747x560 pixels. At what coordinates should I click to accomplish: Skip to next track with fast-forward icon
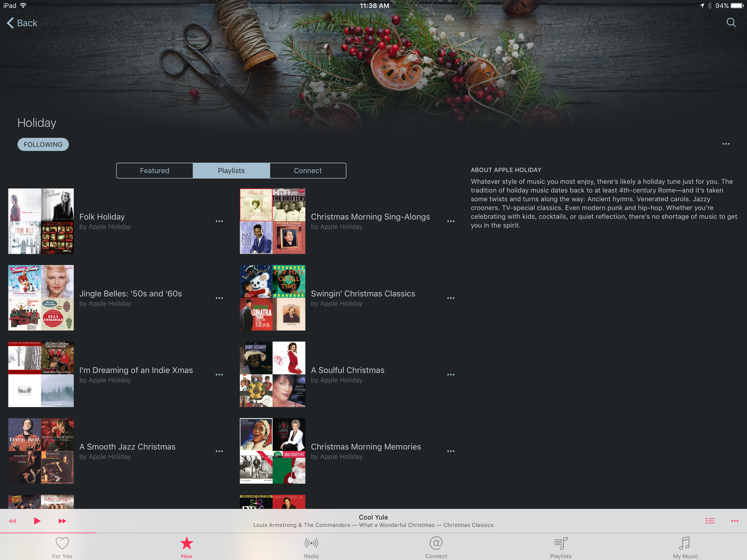(62, 521)
